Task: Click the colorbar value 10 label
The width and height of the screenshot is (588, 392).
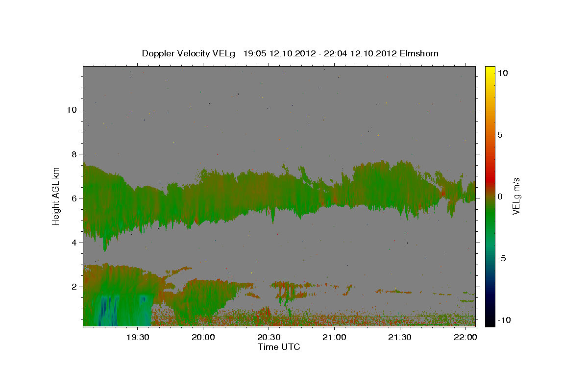Action: (503, 73)
